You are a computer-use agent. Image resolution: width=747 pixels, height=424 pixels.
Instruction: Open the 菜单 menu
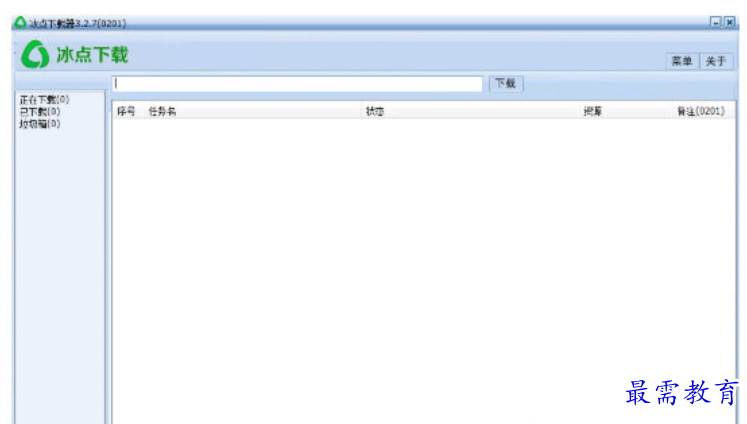coord(682,61)
